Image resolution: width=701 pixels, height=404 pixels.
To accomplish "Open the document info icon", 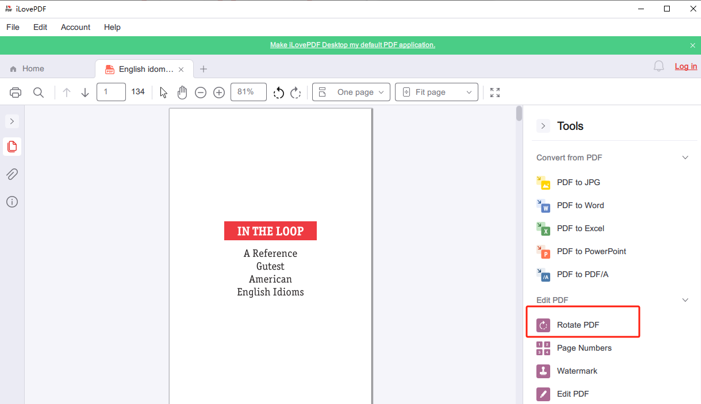I will click(12, 202).
